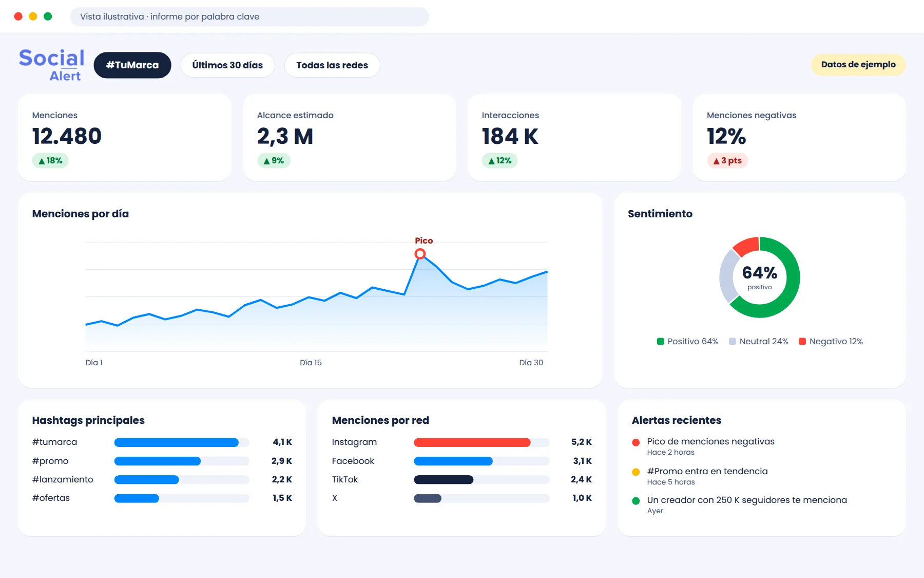Click the green maximize window button
Viewport: 924px width, 578px height.
tap(48, 16)
